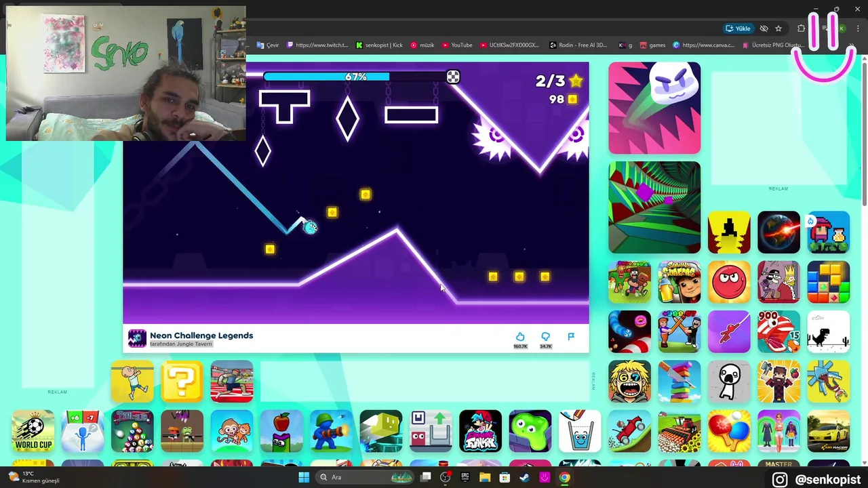
Task: Open the senkopist Kick bookmark
Action: (379, 45)
